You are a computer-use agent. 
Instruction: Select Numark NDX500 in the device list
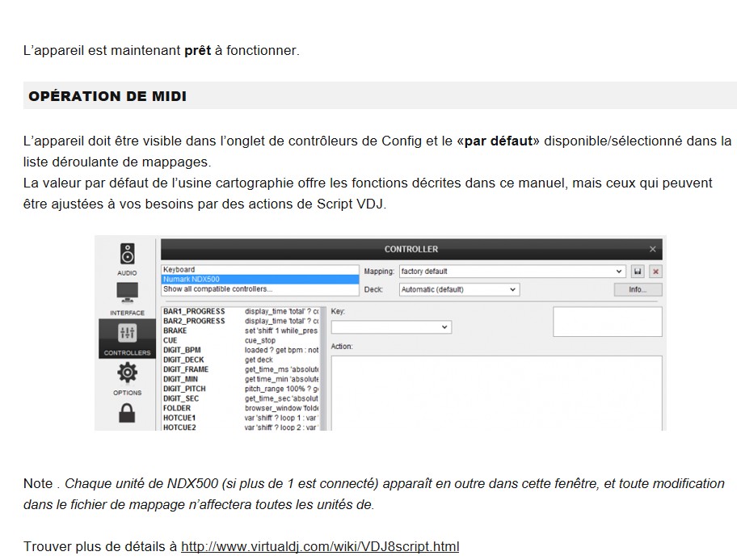point(260,280)
